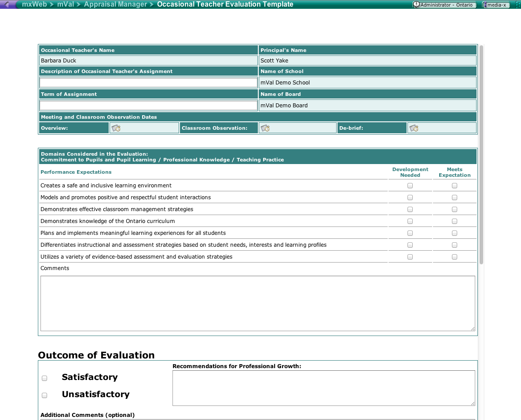521x420 pixels.
Task: Tick the Satisfactory outcome checkbox
Action: point(44,378)
